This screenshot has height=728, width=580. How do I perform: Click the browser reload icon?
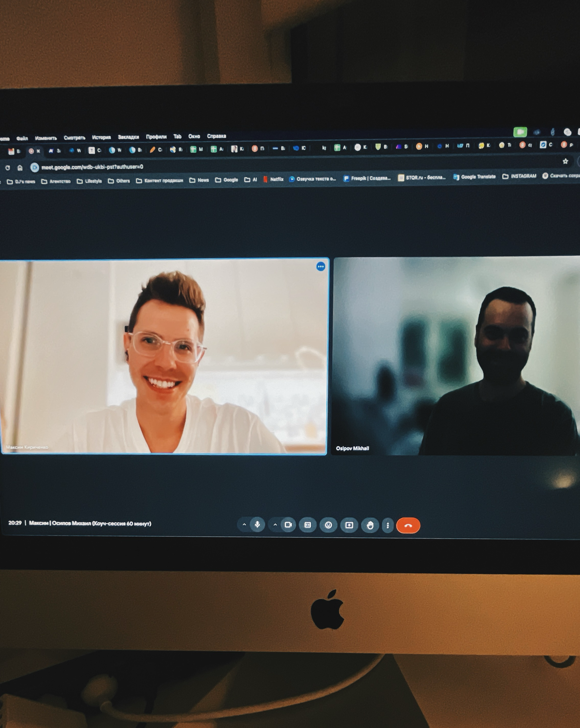(7, 168)
